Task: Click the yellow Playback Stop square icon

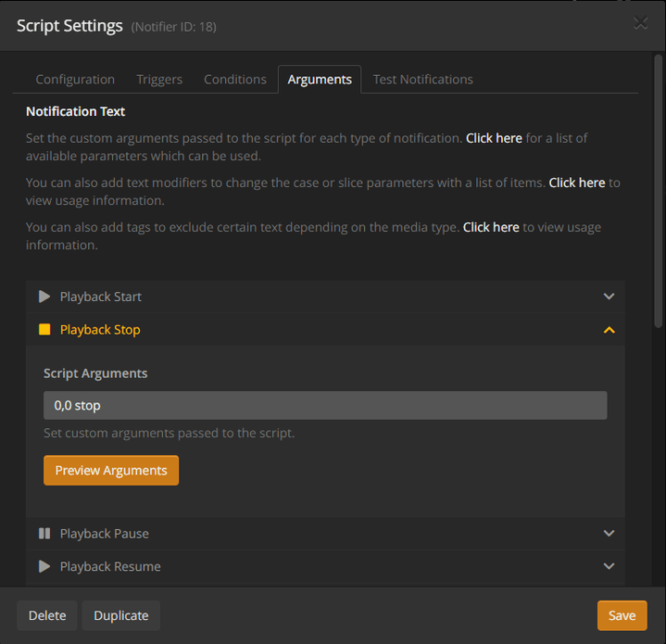Action: click(x=44, y=330)
